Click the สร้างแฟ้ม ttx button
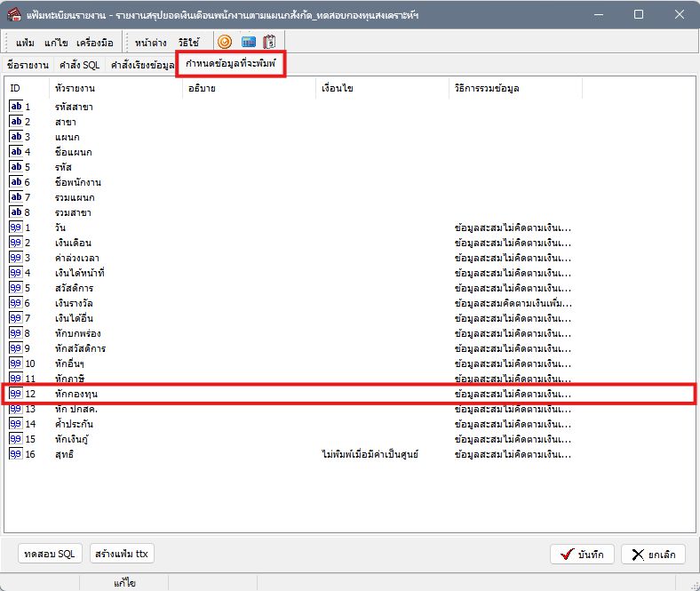The width and height of the screenshot is (700, 591). pos(122,554)
